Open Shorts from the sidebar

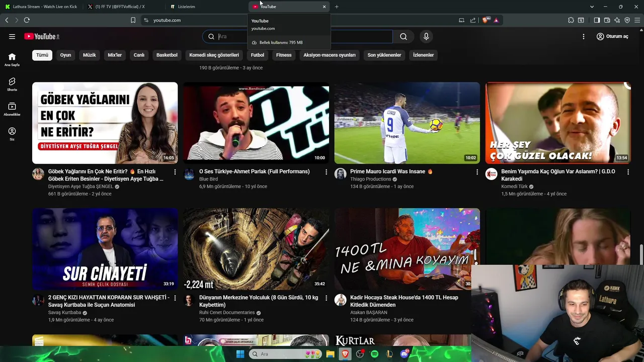(12, 84)
